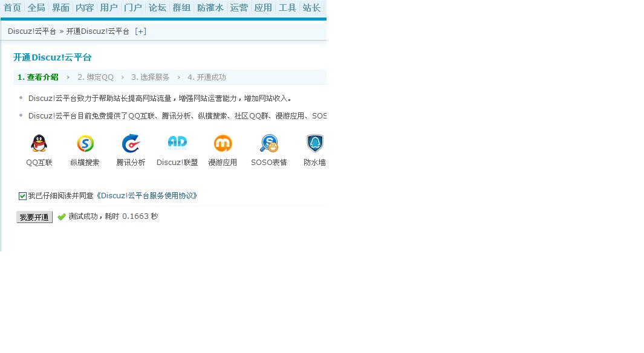This screenshot has height=353, width=644.
Task: Click the 防水墙 shield icon
Action: (x=315, y=143)
